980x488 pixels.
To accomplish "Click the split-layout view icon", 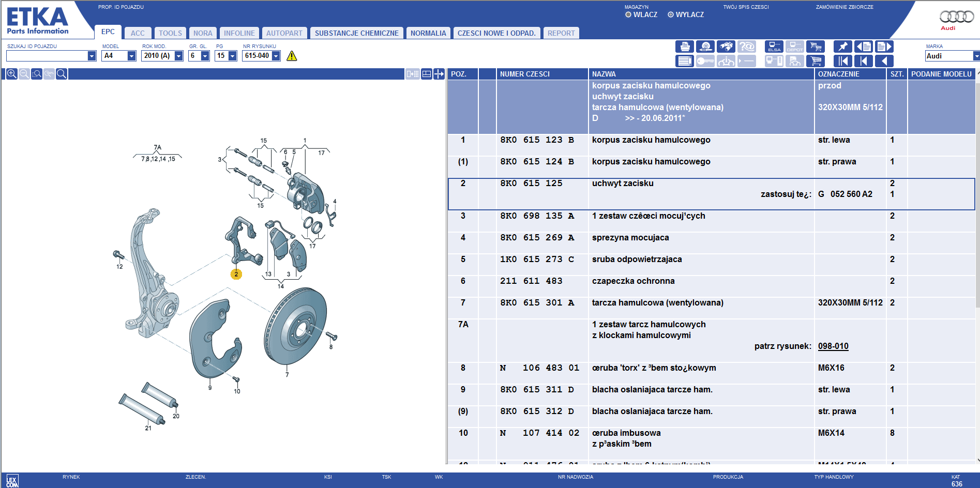I will coord(427,74).
